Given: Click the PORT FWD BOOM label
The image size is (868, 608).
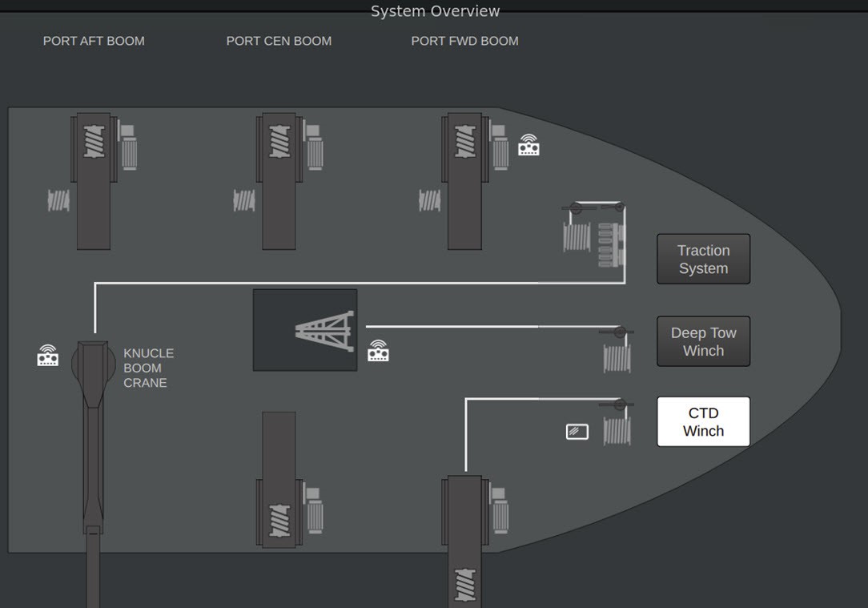Looking at the screenshot, I should pos(464,41).
